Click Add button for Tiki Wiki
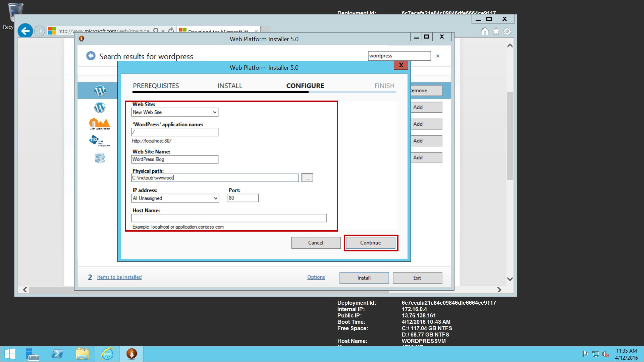644x362 pixels. [426, 141]
